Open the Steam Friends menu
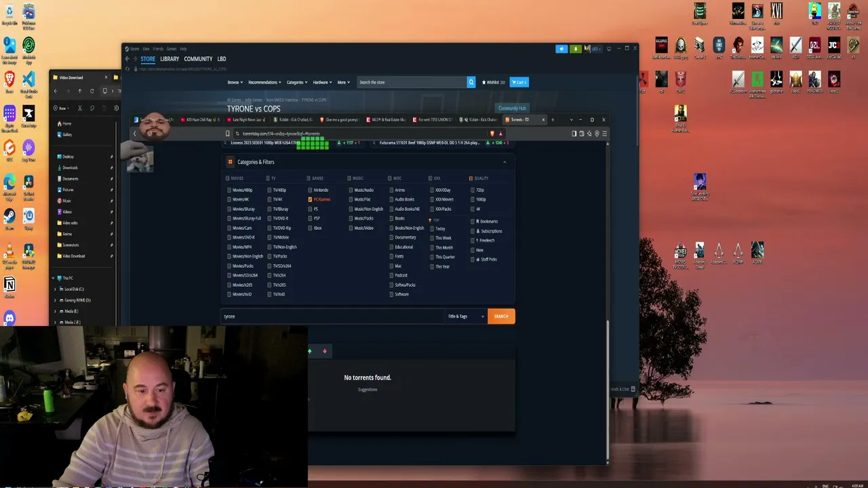The height and width of the screenshot is (488, 868). 158,49
